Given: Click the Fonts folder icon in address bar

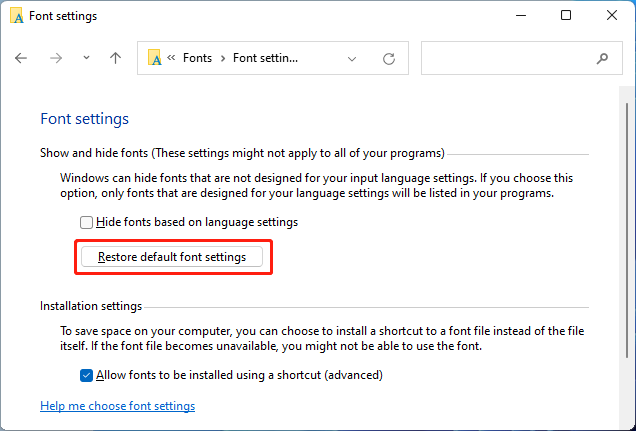Looking at the screenshot, I should click(x=155, y=58).
